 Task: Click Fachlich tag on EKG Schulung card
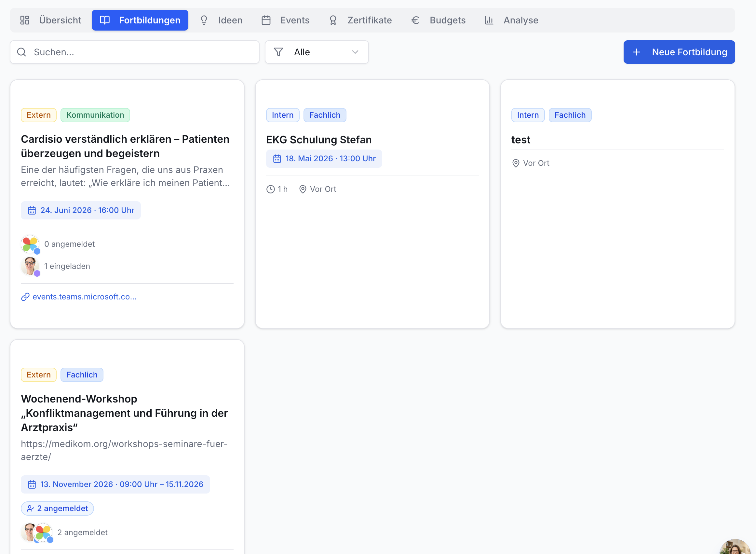click(x=325, y=115)
